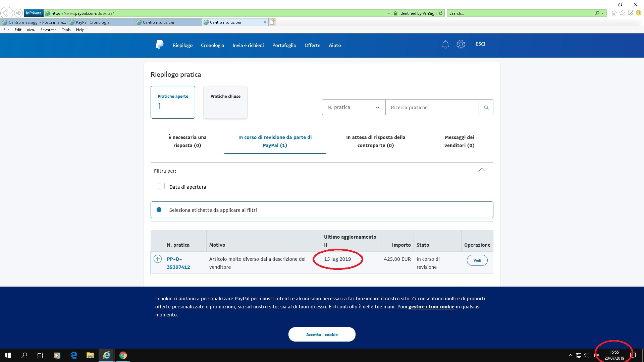Check the Data di apertura checkbox
Image resolution: width=644 pixels, height=362 pixels.
[x=161, y=186]
